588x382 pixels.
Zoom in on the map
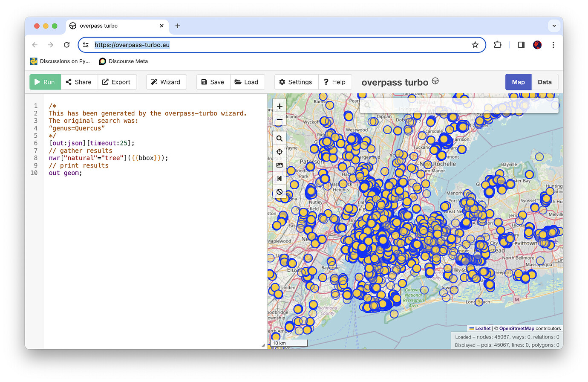point(279,105)
